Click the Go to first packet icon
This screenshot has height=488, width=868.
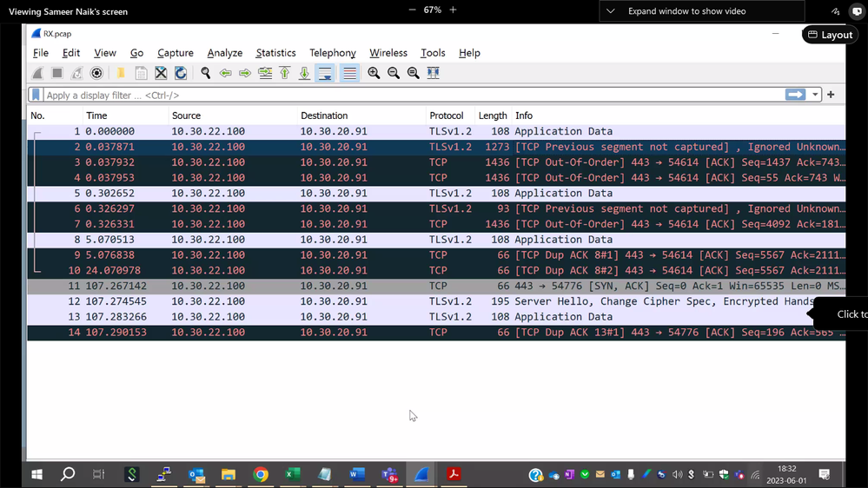tap(285, 74)
